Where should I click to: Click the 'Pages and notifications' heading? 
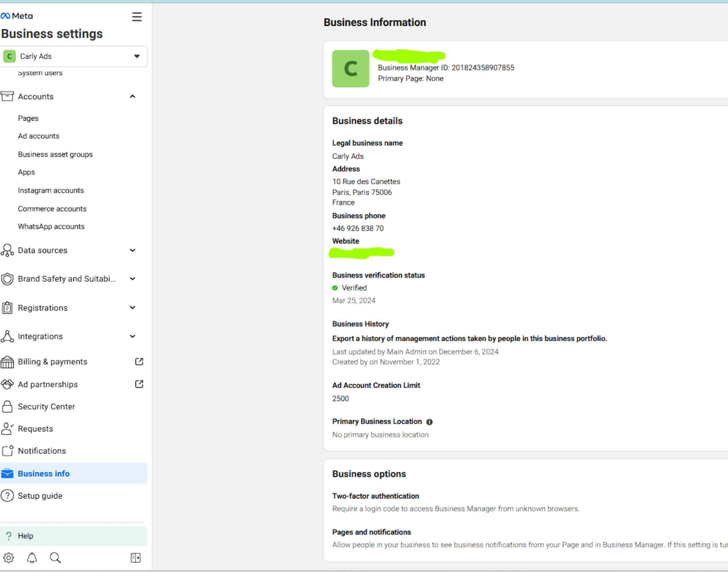pyautogui.click(x=372, y=532)
